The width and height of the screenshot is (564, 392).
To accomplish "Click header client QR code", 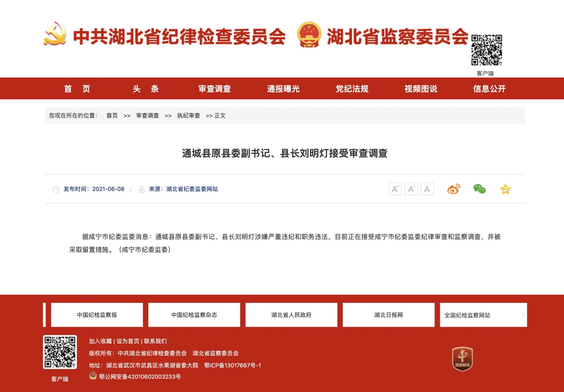I will 486,50.
